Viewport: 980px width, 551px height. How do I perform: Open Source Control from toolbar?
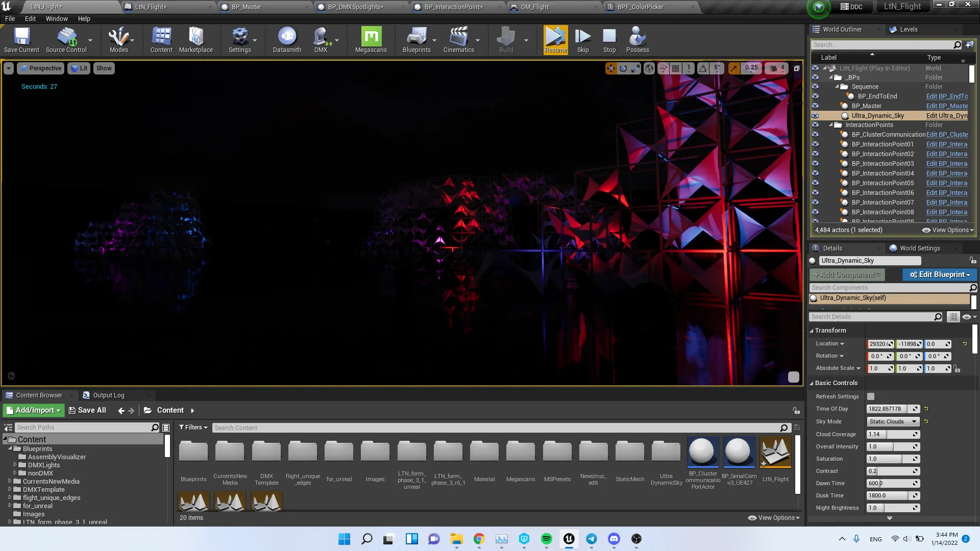pyautogui.click(x=66, y=40)
